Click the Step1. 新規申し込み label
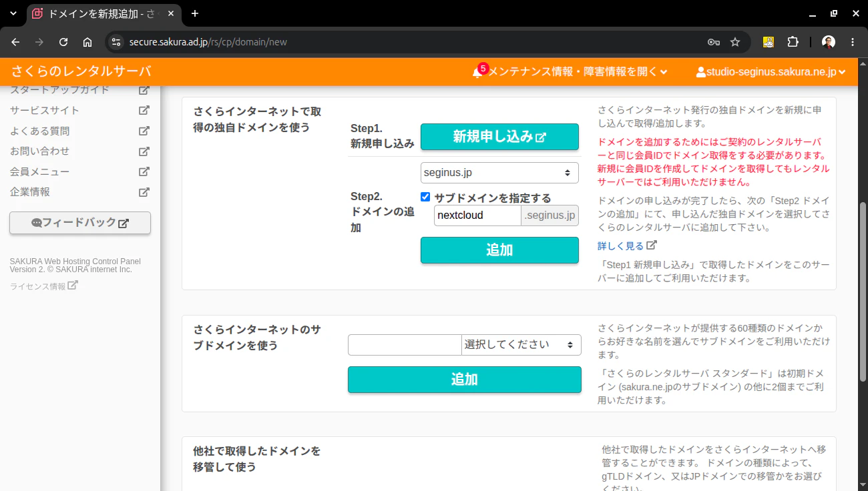The width and height of the screenshot is (868, 491). pos(383,135)
